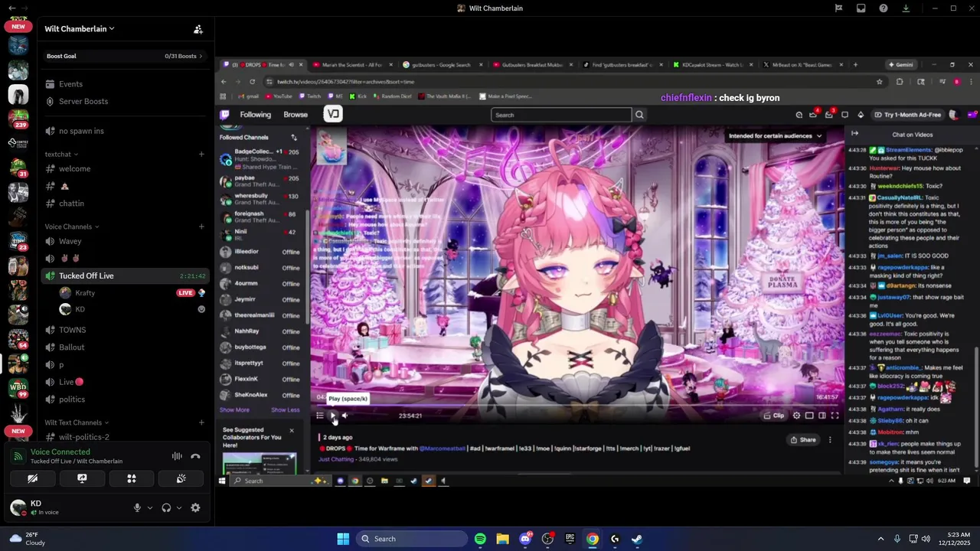The image size is (980, 551).
Task: Click the Windows taskbar Search box
Action: pos(412,539)
